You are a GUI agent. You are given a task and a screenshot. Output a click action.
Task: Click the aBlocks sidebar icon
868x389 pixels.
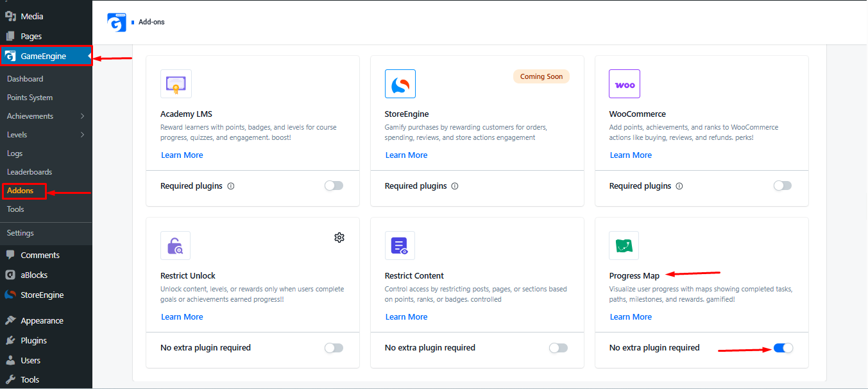coord(10,275)
